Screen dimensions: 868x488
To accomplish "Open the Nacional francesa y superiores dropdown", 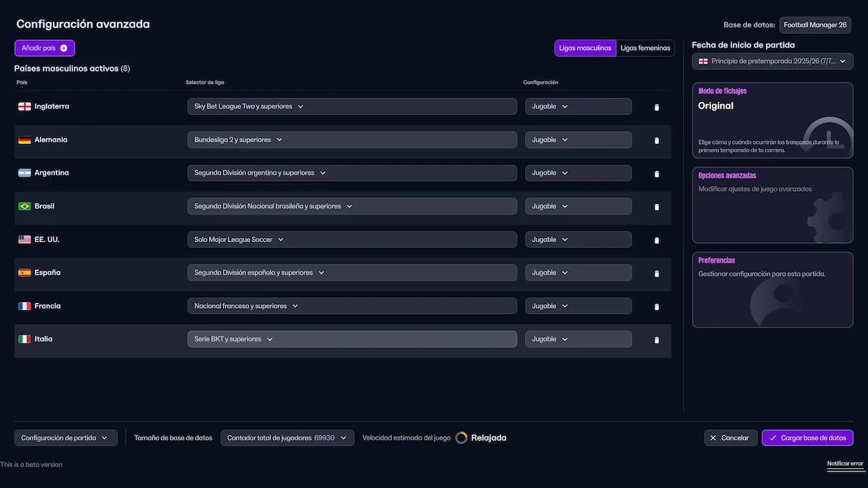I will tap(352, 306).
